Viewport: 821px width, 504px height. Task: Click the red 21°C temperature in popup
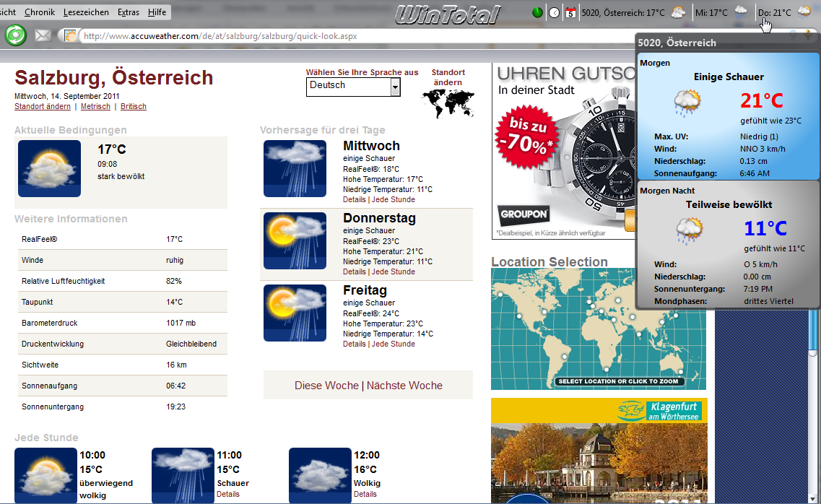(762, 100)
